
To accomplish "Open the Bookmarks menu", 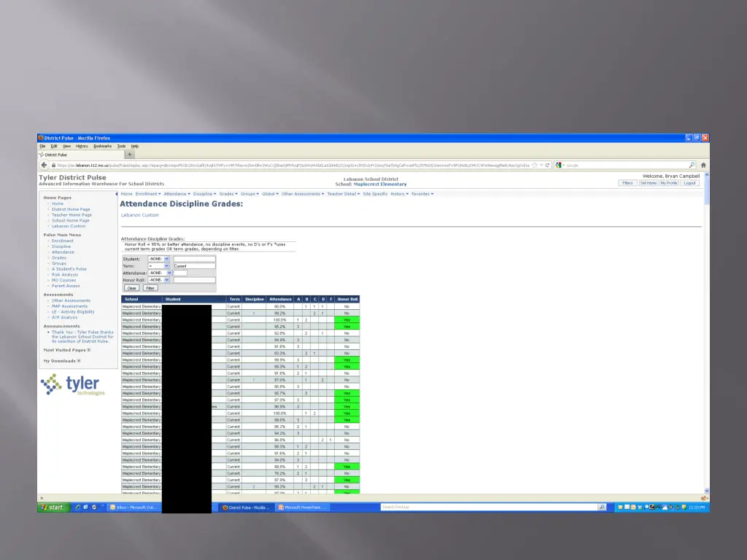I will coord(102,146).
